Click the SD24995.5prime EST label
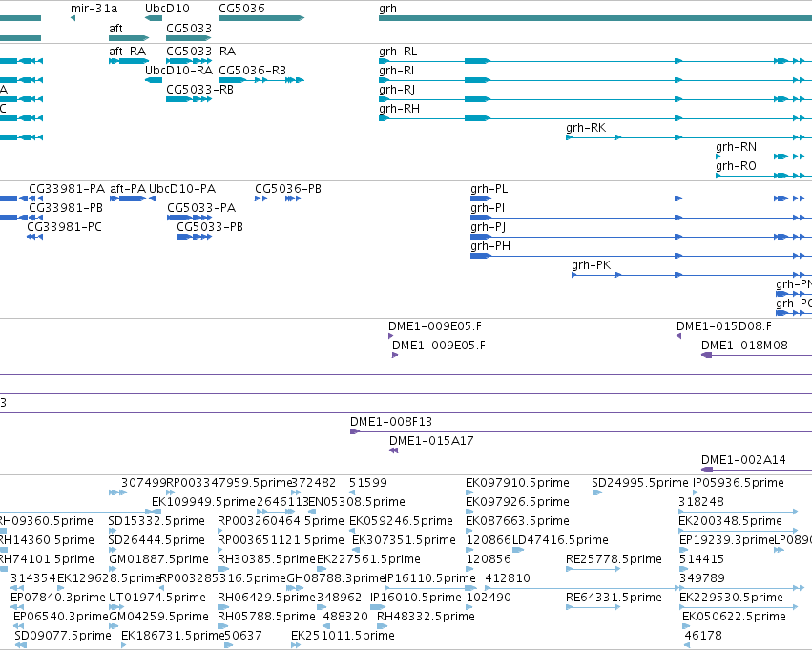The height and width of the screenshot is (650, 812). coord(640,483)
